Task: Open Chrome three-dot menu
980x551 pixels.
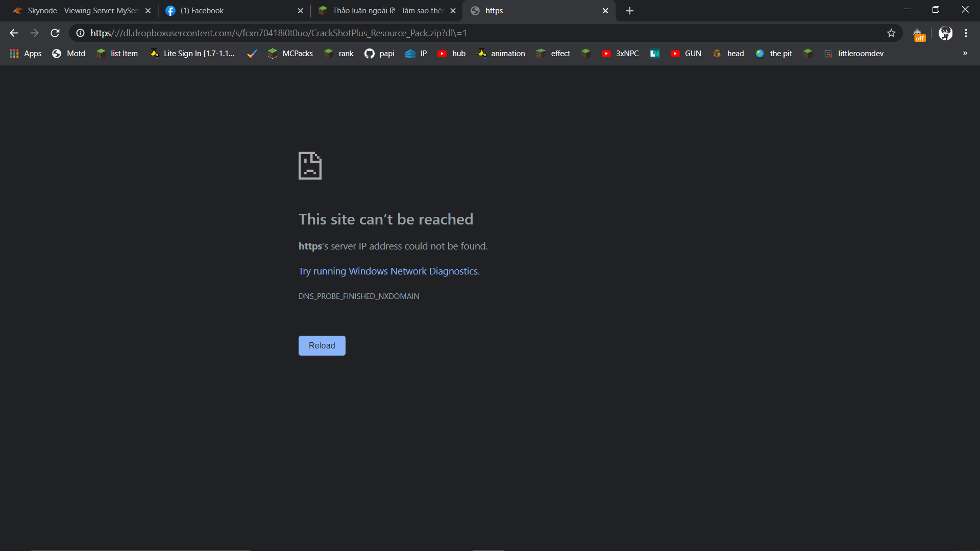Action: coord(966,33)
